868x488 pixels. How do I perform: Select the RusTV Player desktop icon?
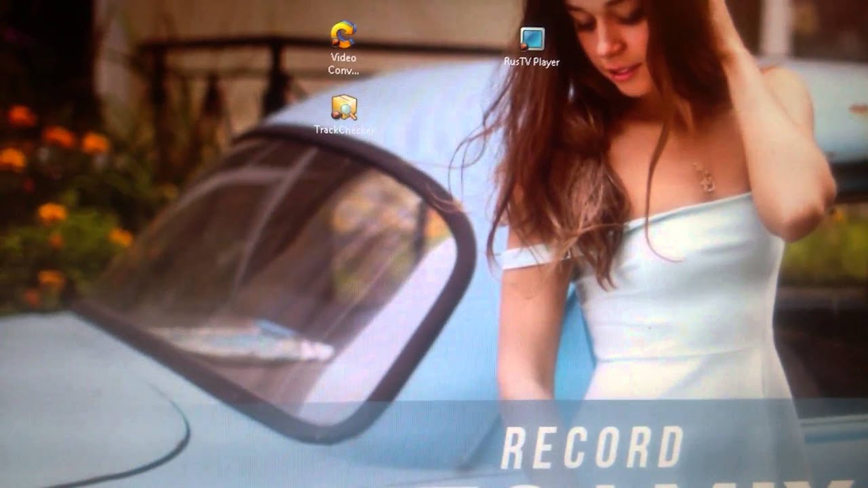tap(532, 39)
